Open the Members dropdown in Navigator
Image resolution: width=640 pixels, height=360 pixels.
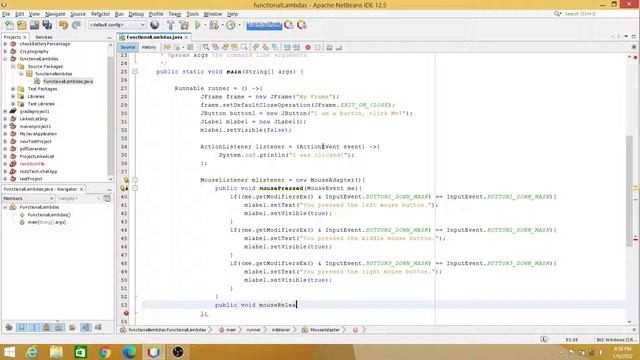pos(28,198)
